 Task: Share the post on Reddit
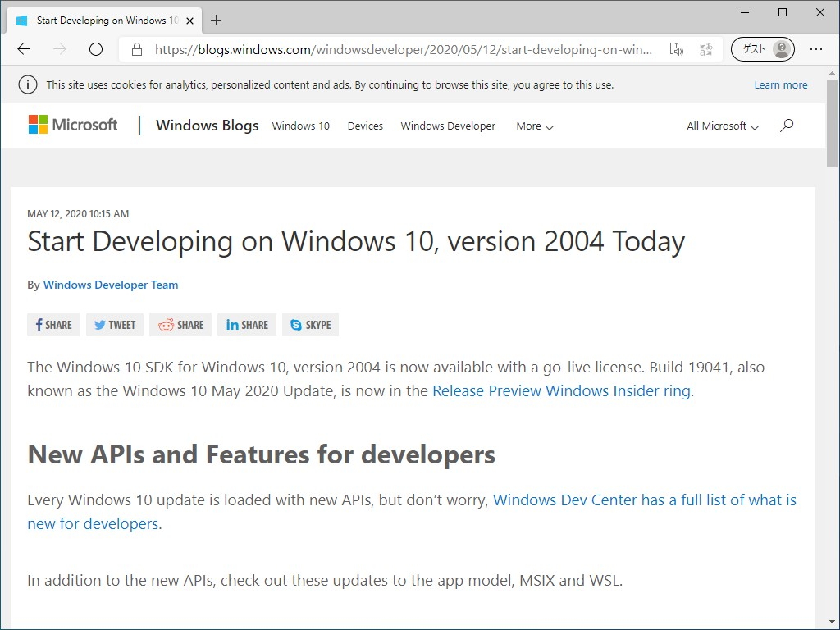tap(180, 324)
